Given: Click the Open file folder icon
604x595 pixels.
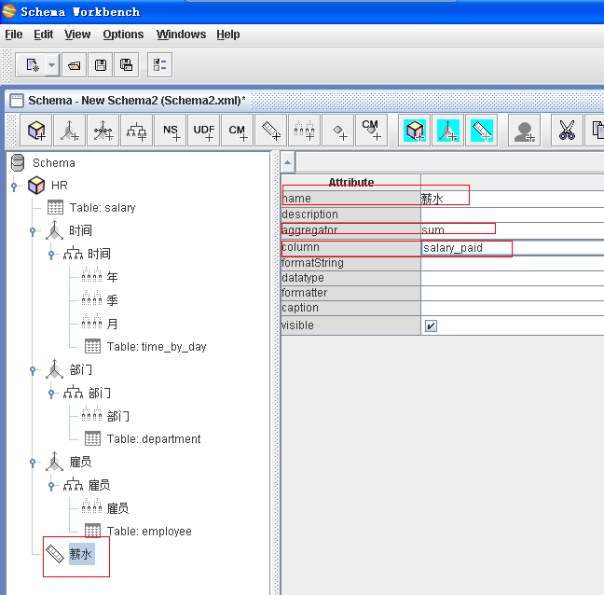Looking at the screenshot, I should point(74,65).
